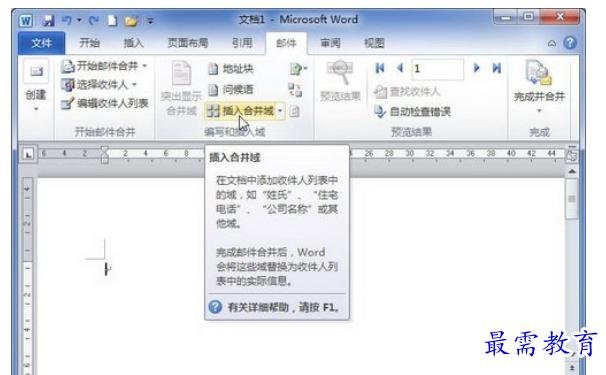The height and width of the screenshot is (375, 606).
Task: Go to previous record arrow
Action: point(400,68)
